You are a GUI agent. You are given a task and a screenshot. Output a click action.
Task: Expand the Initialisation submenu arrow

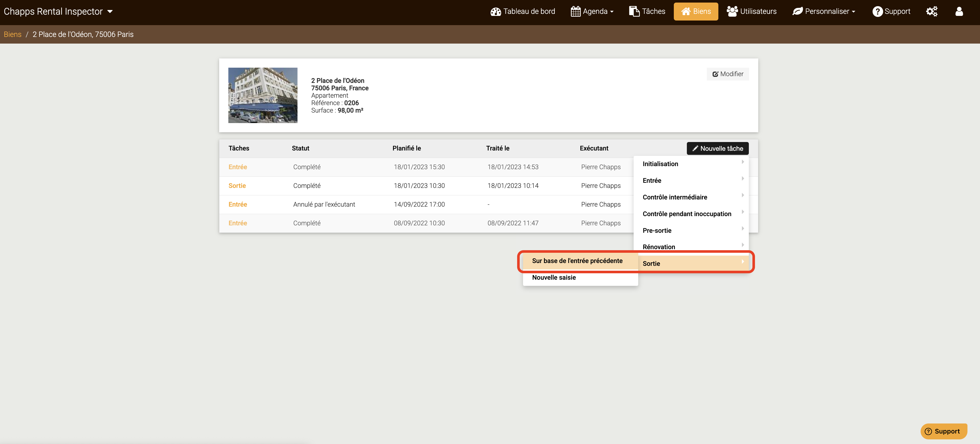(742, 162)
